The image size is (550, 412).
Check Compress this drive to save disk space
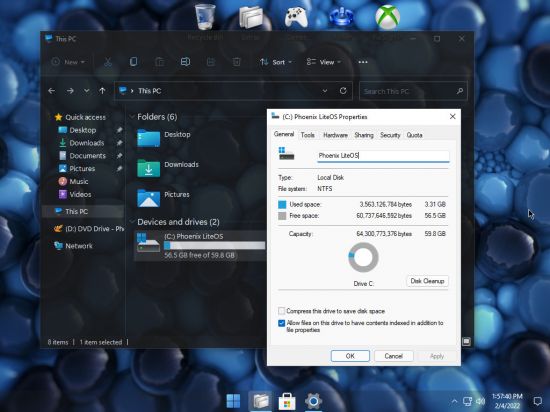click(281, 311)
